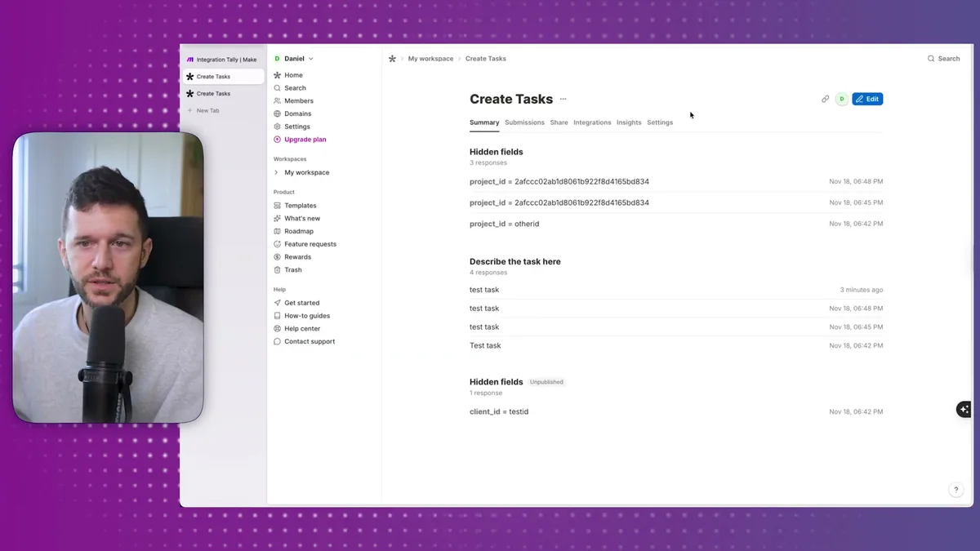Open the Rewards page

point(296,256)
